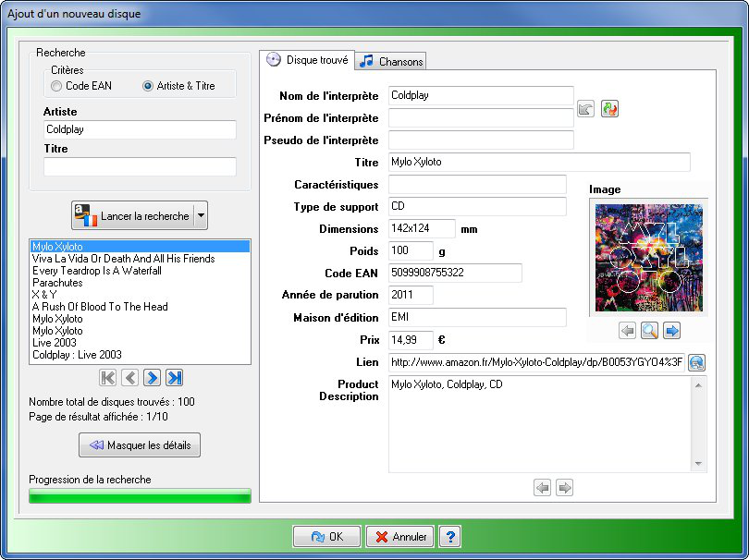The height and width of the screenshot is (560, 749).
Task: Switch to Disque trouvé tab
Action: click(307, 60)
